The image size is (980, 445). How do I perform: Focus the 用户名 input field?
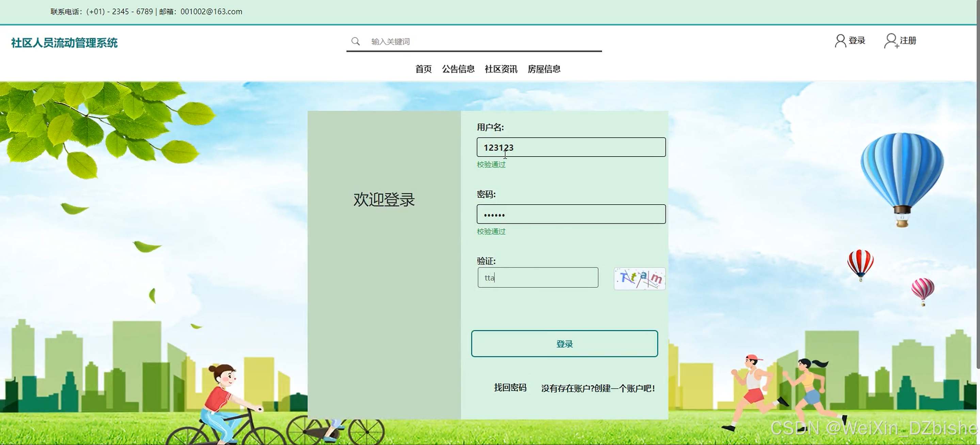click(x=571, y=147)
